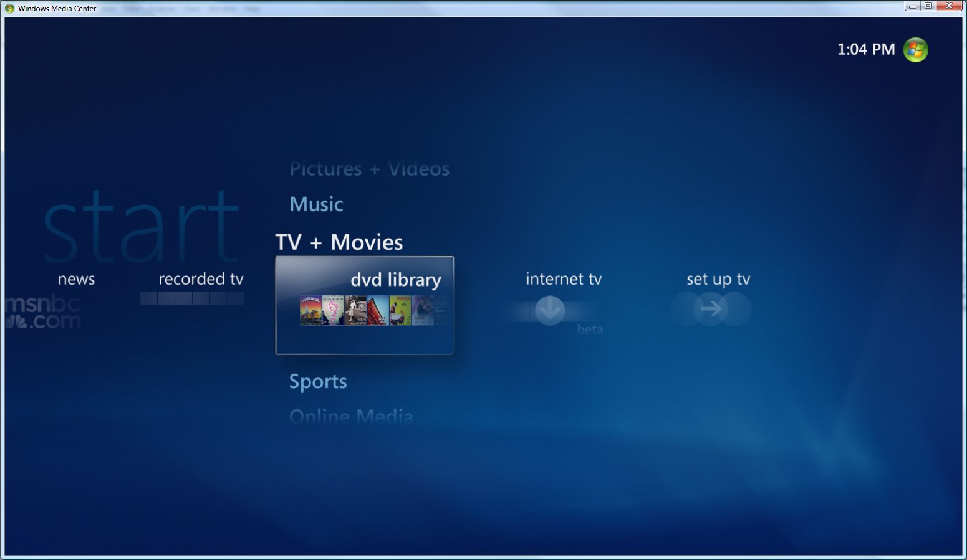Image resolution: width=967 pixels, height=560 pixels.
Task: Click the internet tv label
Action: click(x=564, y=279)
